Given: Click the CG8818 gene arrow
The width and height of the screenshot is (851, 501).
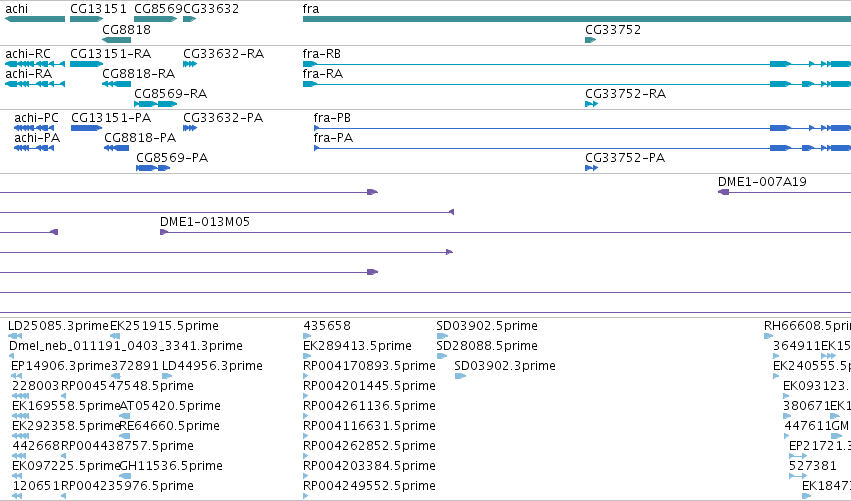Looking at the screenshot, I should (x=116, y=40).
